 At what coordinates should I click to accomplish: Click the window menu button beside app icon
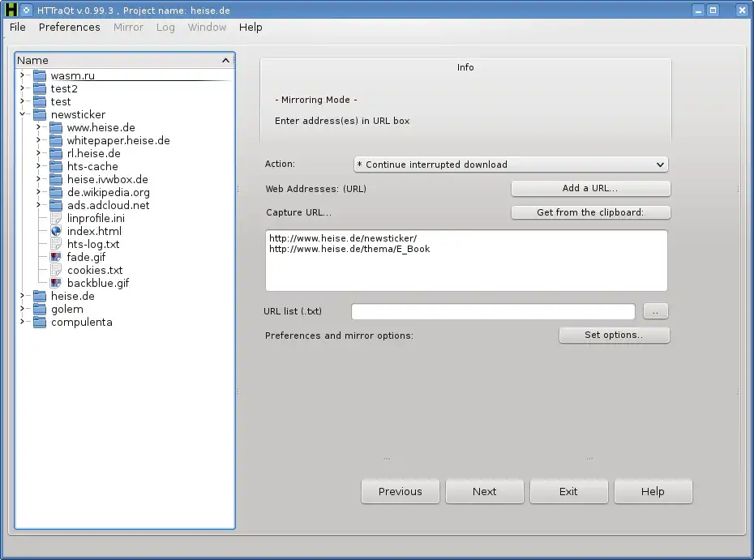(x=27, y=10)
